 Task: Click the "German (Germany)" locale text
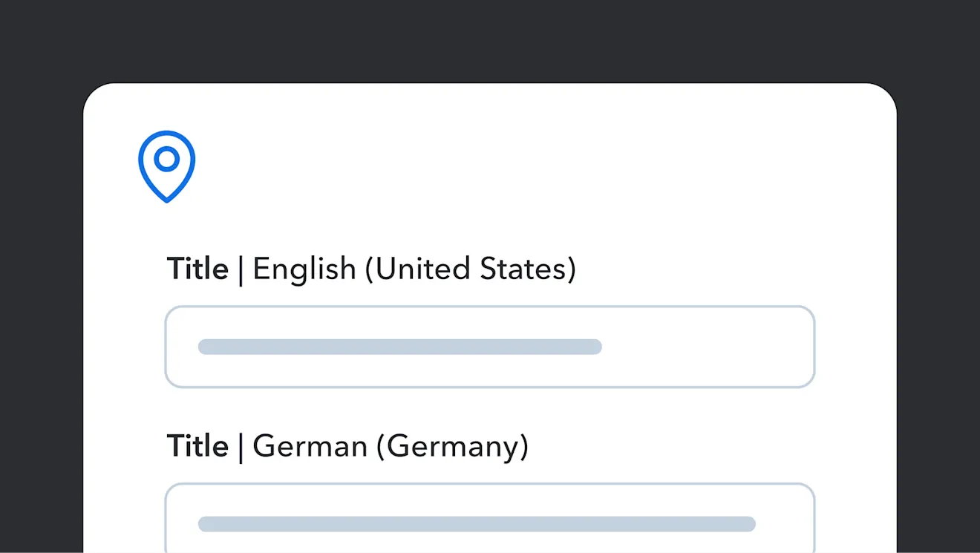click(x=391, y=446)
